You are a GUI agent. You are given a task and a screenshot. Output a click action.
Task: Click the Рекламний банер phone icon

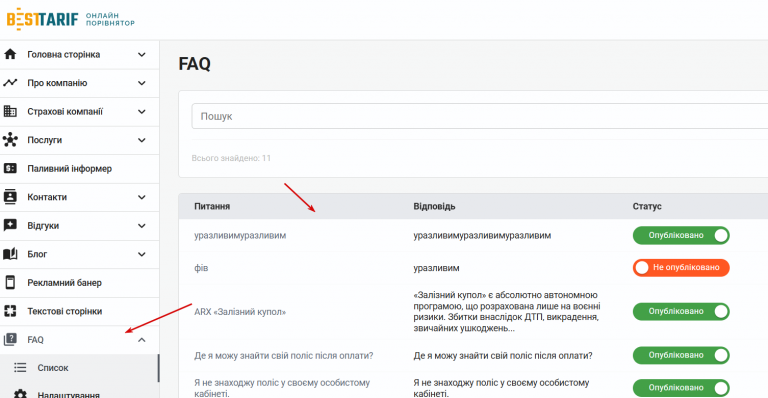click(10, 282)
